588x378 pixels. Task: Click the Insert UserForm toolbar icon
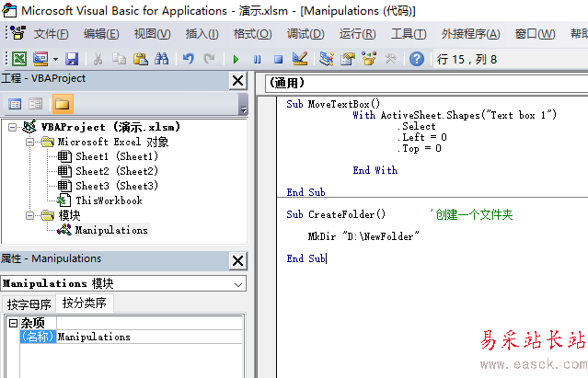40,59
